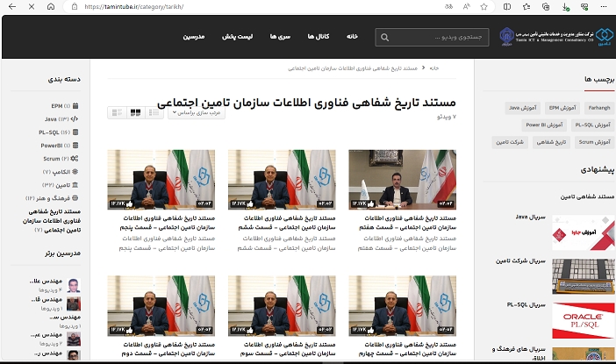Image resolution: width=616 pixels, height=364 pixels.
Task: Select the تاریخ شفاهی tag
Action: pos(551,142)
